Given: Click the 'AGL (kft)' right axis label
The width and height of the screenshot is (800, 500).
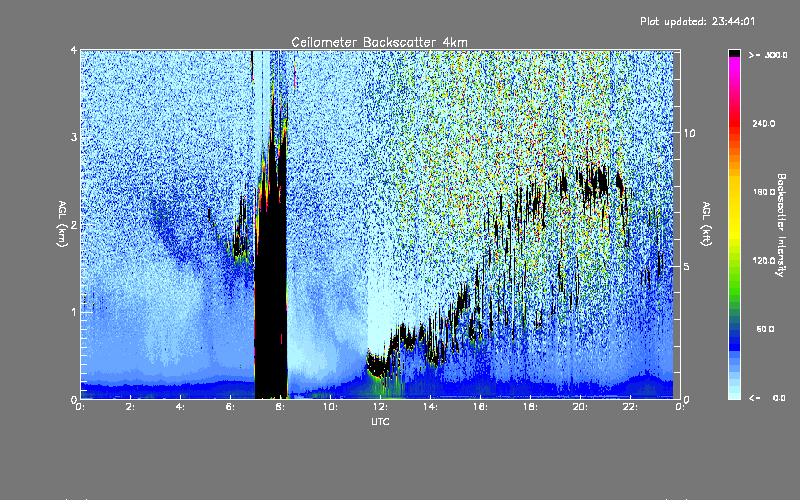Looking at the screenshot, I should pyautogui.click(x=706, y=224).
